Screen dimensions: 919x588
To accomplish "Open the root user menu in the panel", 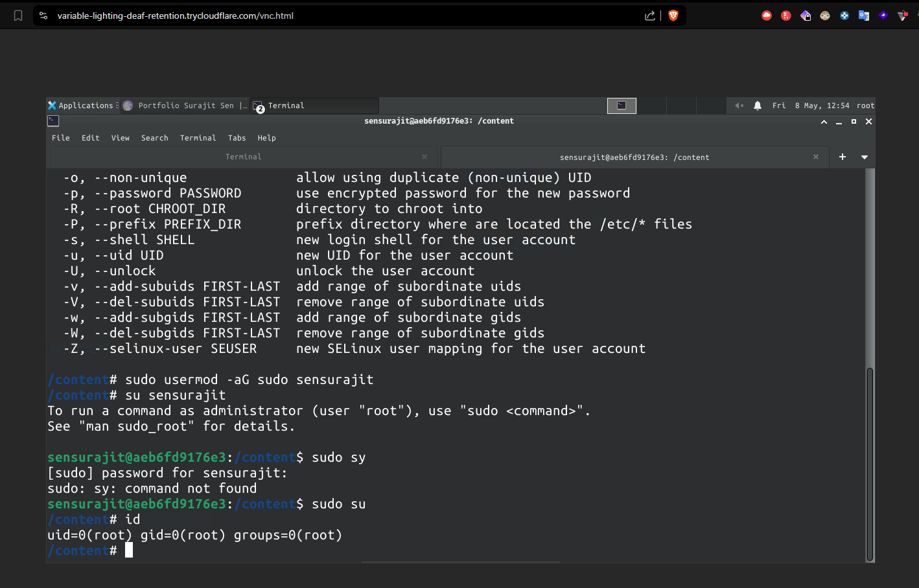I will point(865,106).
